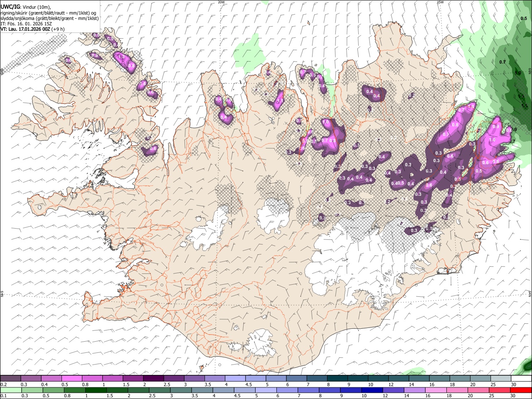Select the purple 1.5 swatch in snow scale

coord(133,378)
